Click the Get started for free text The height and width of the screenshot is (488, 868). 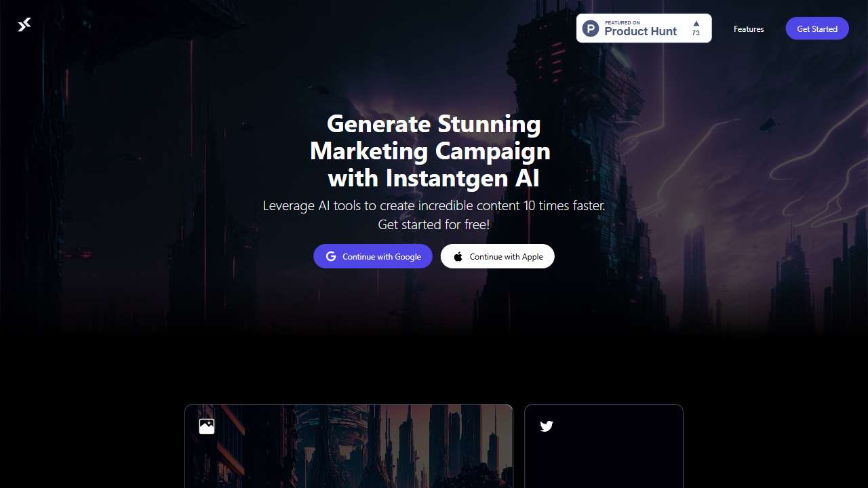[434, 224]
